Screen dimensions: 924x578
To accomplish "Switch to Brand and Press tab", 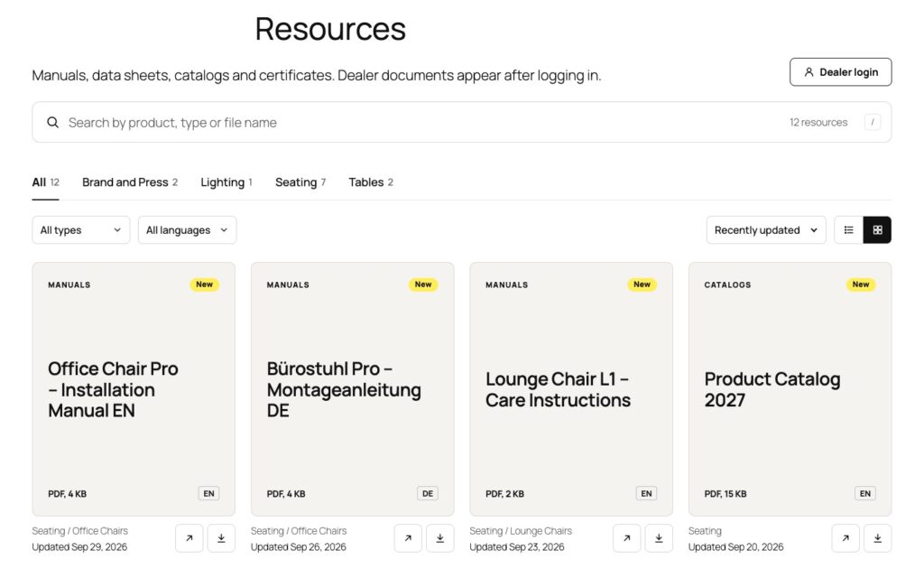I will point(130,182).
